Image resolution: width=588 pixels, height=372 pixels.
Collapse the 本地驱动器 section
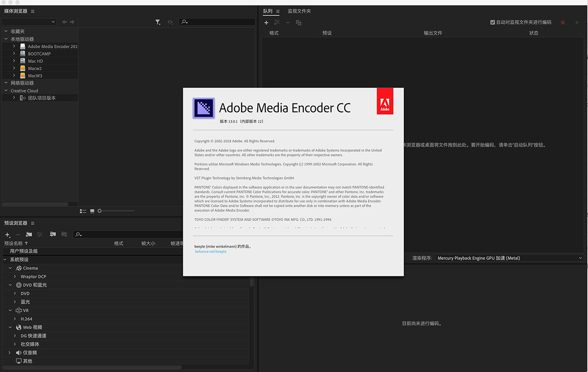pos(6,39)
